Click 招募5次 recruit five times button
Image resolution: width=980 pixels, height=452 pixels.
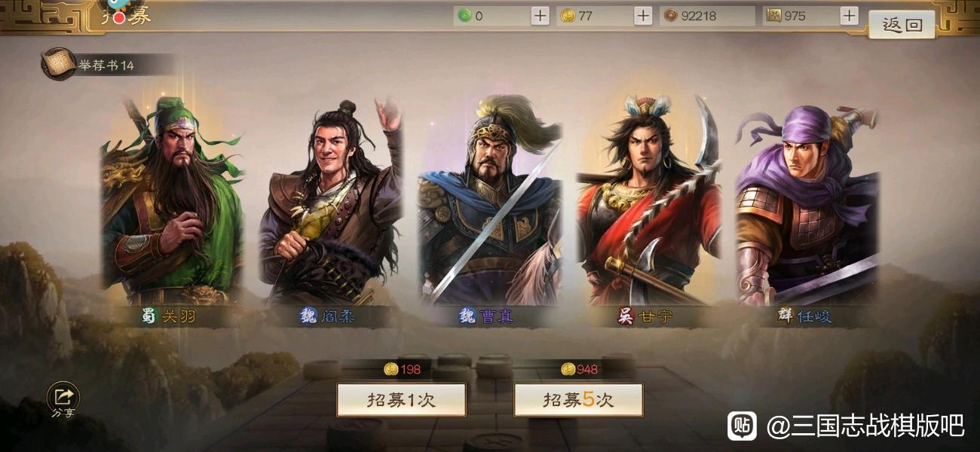pos(578,400)
